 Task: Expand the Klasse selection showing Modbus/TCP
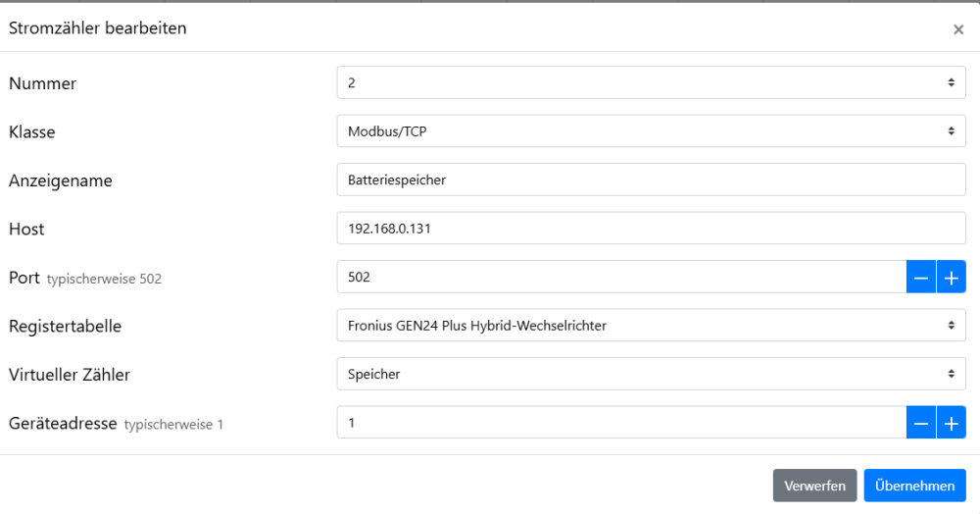coord(651,131)
